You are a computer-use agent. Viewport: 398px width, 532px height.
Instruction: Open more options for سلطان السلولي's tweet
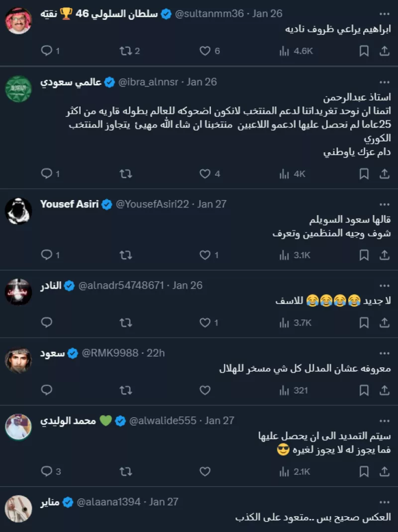tap(383, 13)
